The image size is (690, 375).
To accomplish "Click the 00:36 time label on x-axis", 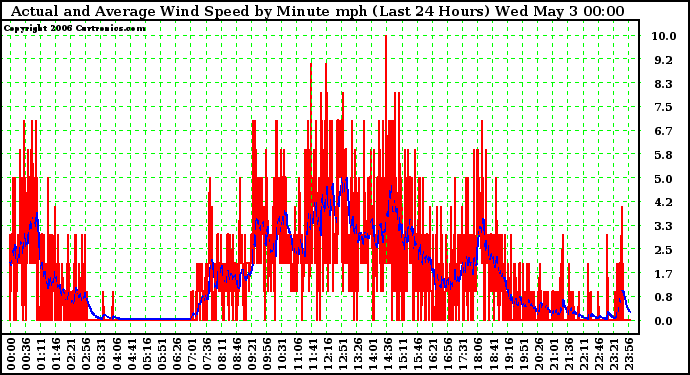I will click(x=26, y=354).
